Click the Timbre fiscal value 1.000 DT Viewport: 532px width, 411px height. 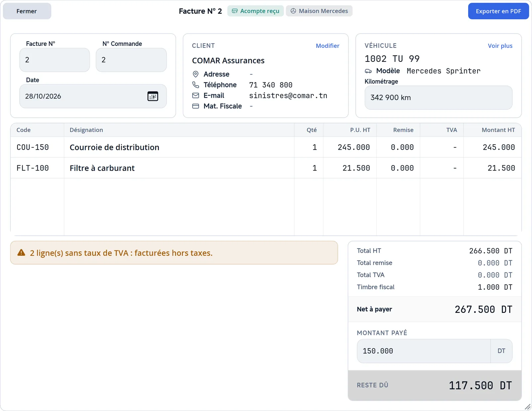click(x=495, y=287)
